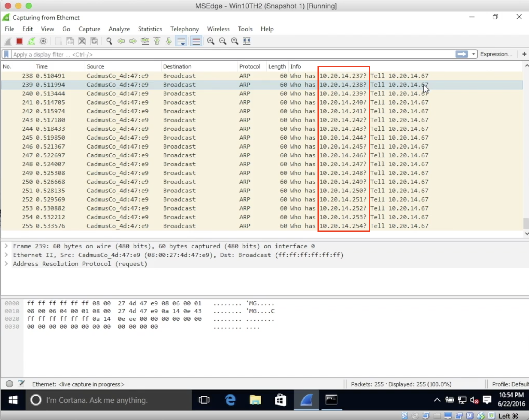Go to the first packet
Image resolution: width=529 pixels, height=420 pixels.
tap(157, 41)
